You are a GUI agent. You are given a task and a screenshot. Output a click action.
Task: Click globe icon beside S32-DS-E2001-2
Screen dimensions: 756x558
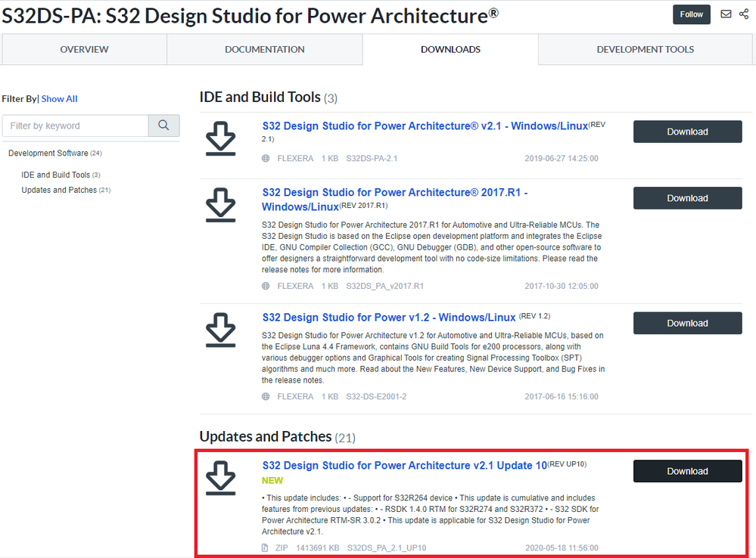click(x=266, y=397)
